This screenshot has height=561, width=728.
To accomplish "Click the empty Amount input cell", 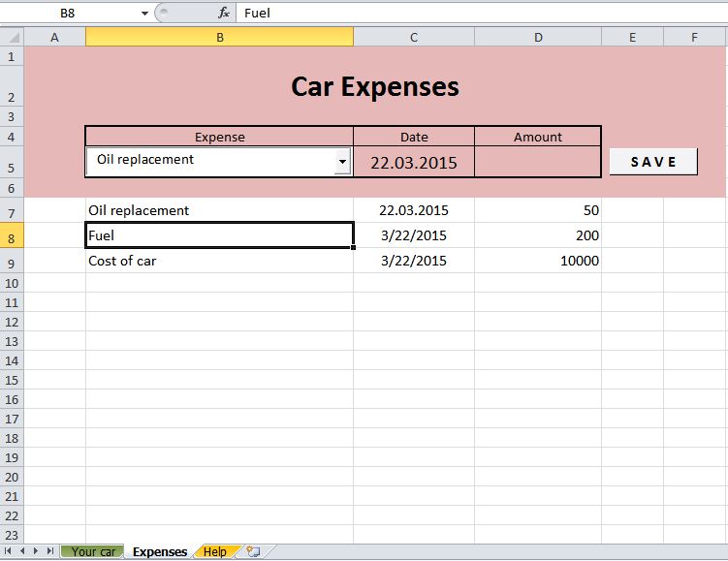I will coord(537,162).
